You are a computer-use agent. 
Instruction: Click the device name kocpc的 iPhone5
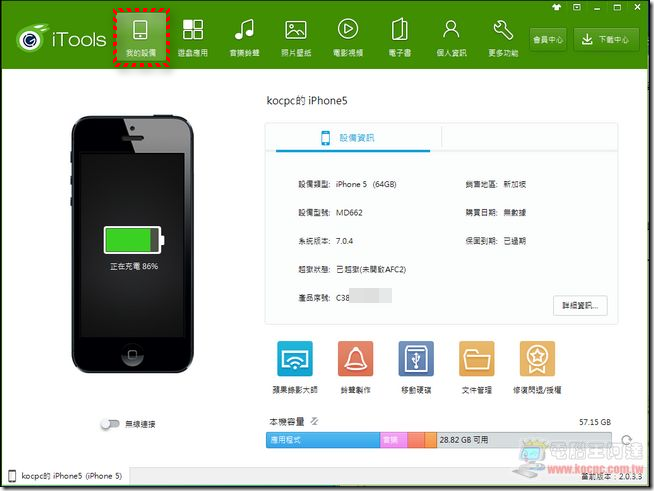(307, 101)
